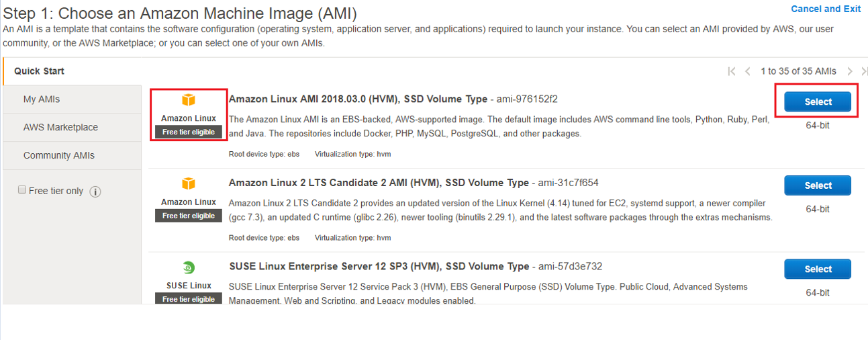Click Root device type: ebs for first AMI

(264, 154)
